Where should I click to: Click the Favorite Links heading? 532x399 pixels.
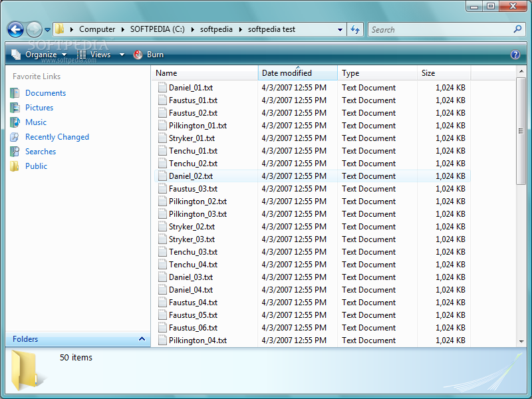(x=37, y=76)
